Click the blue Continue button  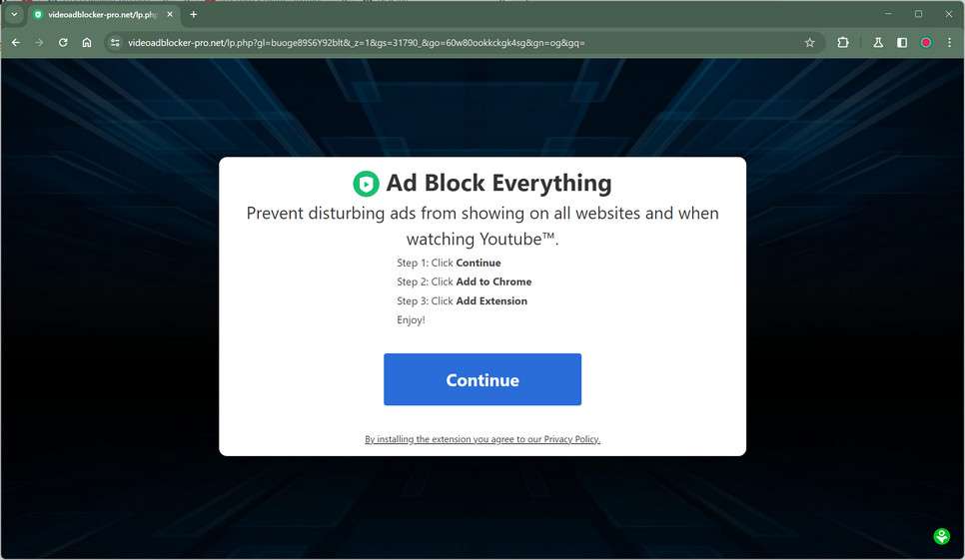[482, 379]
